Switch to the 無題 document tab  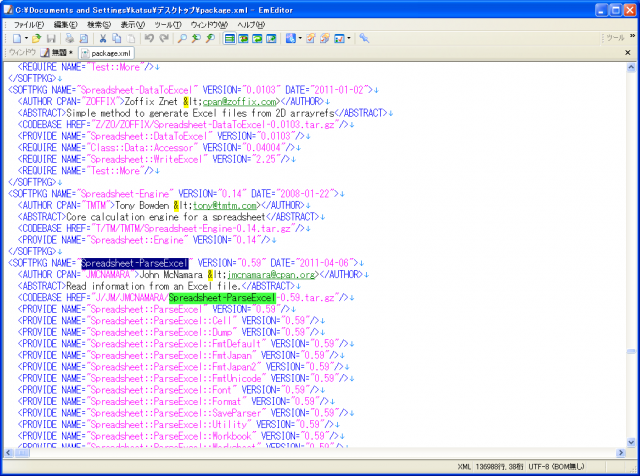[57, 53]
